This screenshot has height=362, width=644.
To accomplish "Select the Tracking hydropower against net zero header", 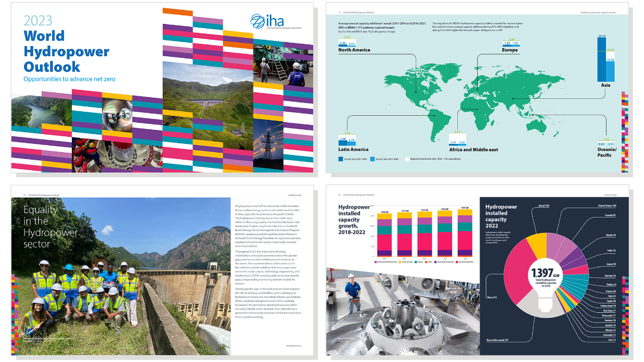I will click(598, 12).
